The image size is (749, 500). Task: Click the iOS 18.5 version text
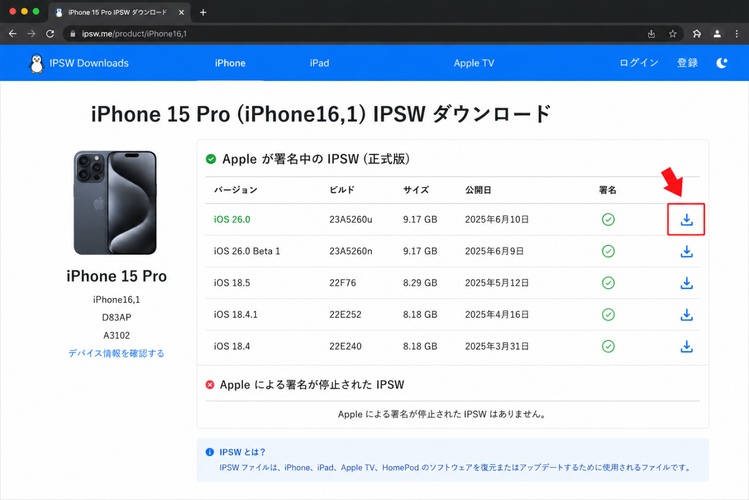click(232, 283)
